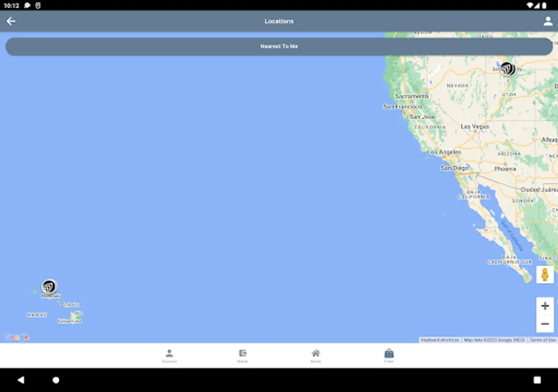Click the Sacramento map label
Viewport: 558px width, 392px height.
tap(412, 96)
